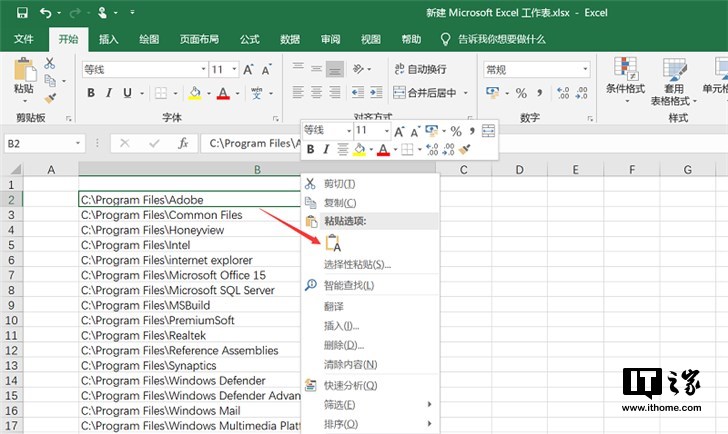Select column C header
Viewport: 728px width, 434px height.
coord(463,170)
